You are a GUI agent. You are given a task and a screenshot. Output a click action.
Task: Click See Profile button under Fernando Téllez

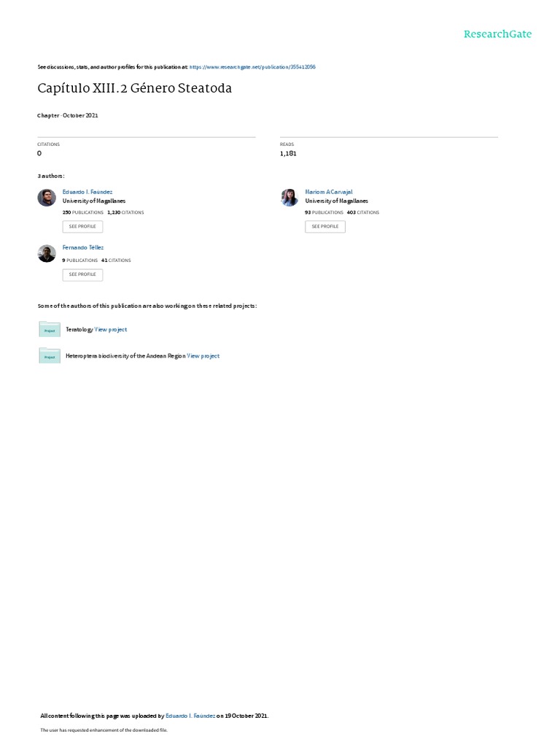(x=82, y=275)
